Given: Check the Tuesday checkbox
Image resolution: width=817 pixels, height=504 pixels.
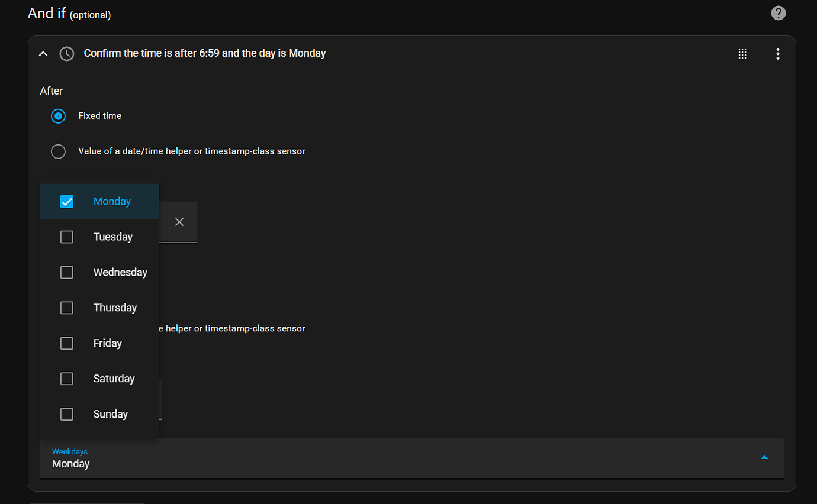Looking at the screenshot, I should coord(66,237).
